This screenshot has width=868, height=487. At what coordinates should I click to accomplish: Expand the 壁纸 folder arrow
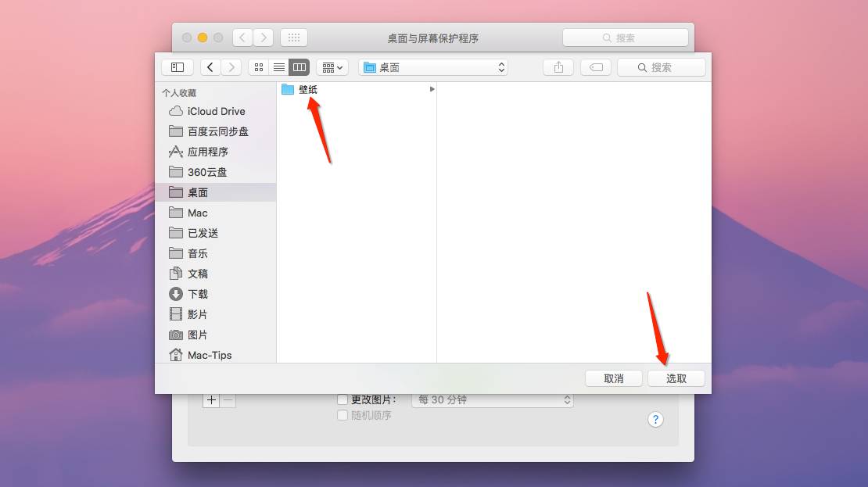432,89
